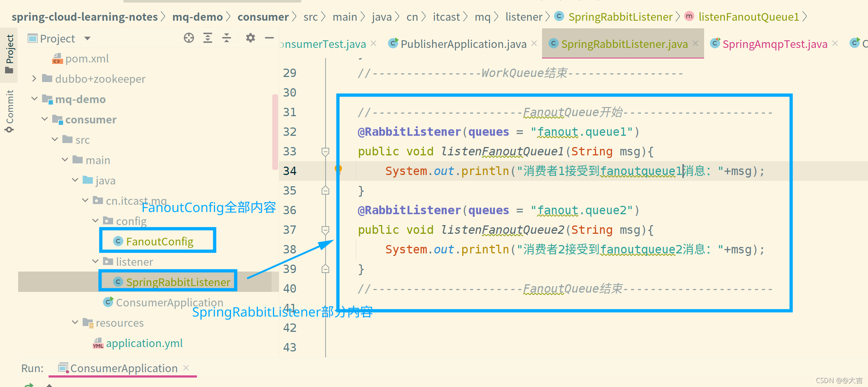Click the consumer breadcrumb
Screen dimensions: 868x387
click(263, 17)
